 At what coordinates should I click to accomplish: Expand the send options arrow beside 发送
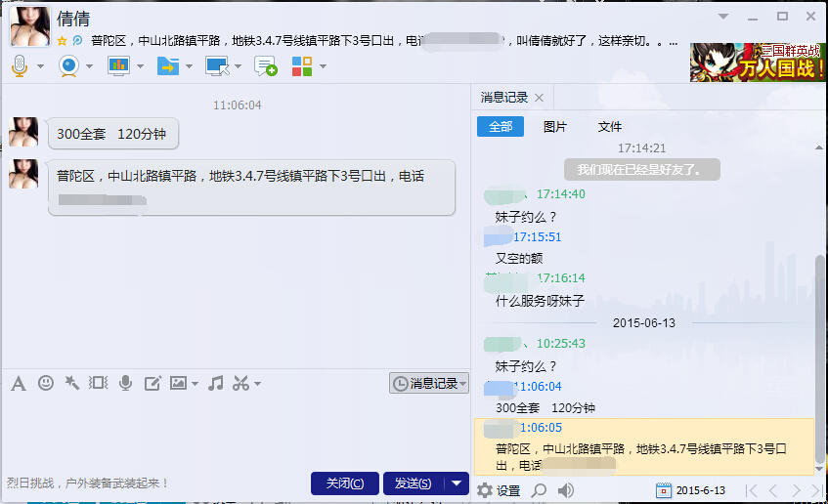[458, 483]
